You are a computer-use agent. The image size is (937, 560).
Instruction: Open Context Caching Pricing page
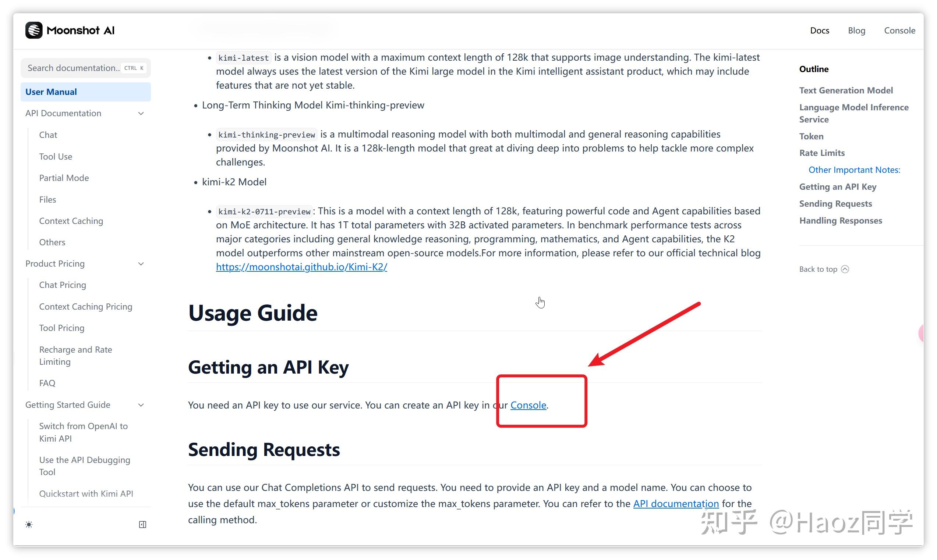point(85,306)
